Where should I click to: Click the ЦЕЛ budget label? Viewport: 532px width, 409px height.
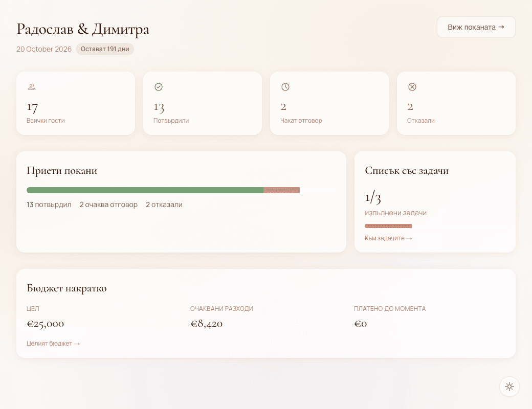click(x=33, y=309)
